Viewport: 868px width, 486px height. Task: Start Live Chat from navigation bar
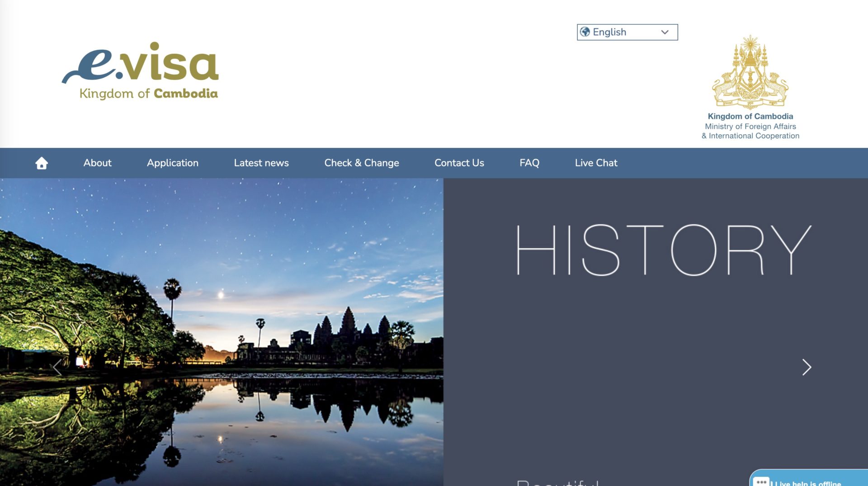coord(596,163)
